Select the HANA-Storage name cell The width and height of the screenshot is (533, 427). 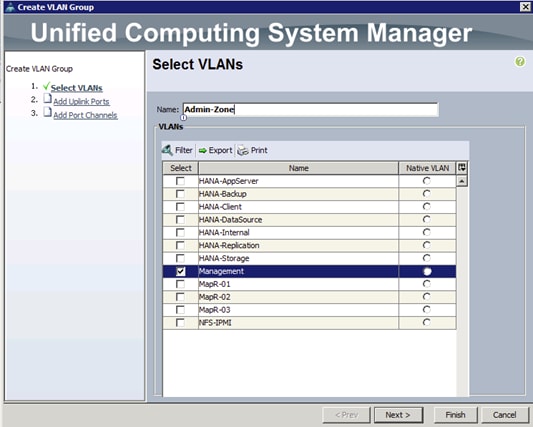[x=298, y=258]
